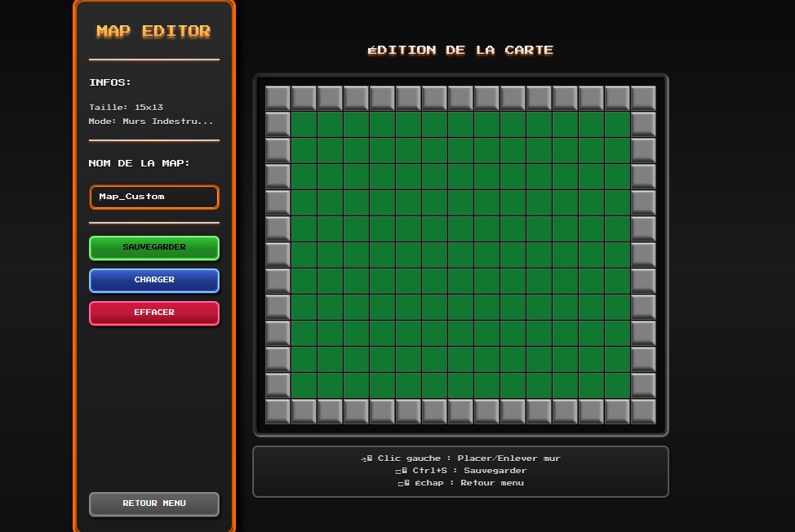Click the truncated "Mode: Murs Indestru..." label
The height and width of the screenshot is (532, 795).
click(151, 122)
